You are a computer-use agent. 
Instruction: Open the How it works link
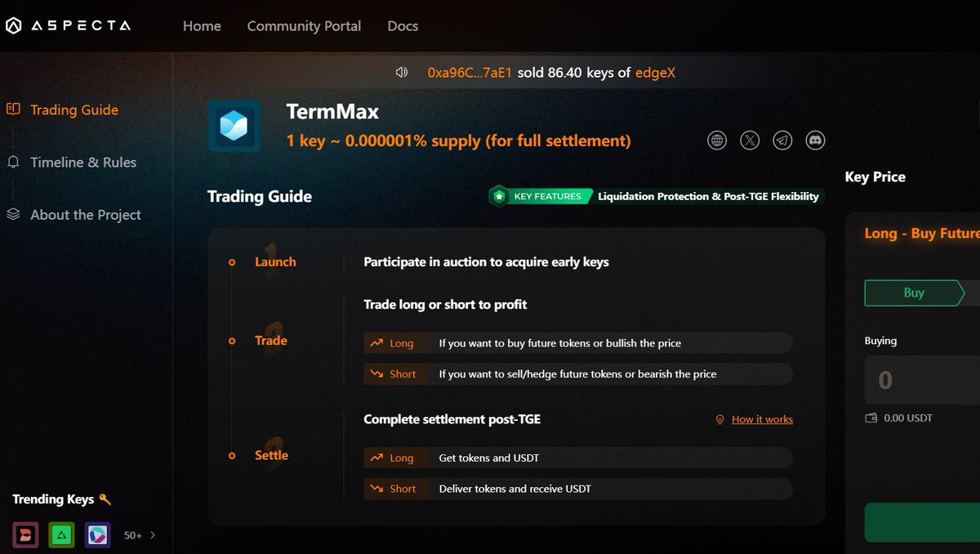(x=762, y=419)
